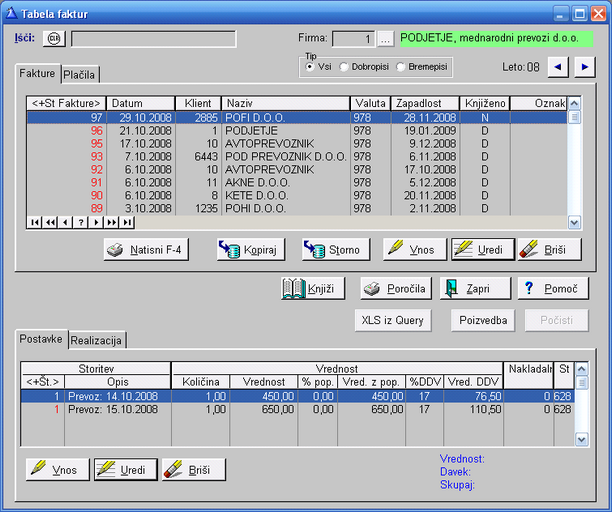The height and width of the screenshot is (512, 612).
Task: Click the Išči search input field
Action: point(154,39)
